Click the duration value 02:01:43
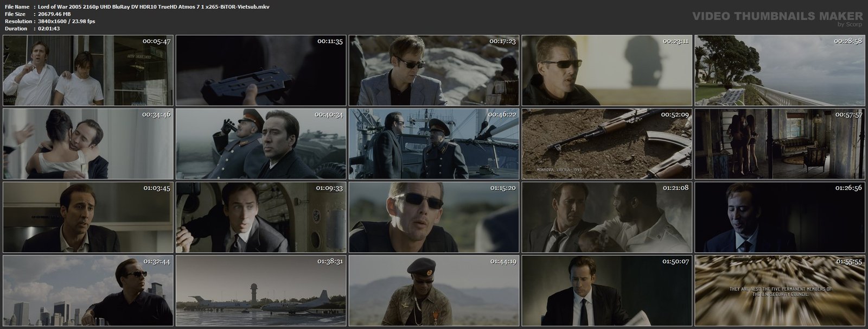The image size is (868, 329). (x=49, y=28)
